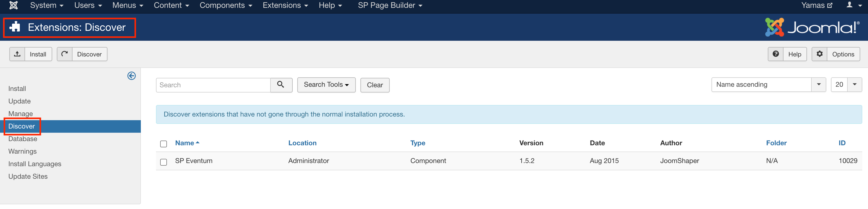This screenshot has height=209, width=868.
Task: Open the Extensions menu
Action: pyautogui.click(x=285, y=5)
